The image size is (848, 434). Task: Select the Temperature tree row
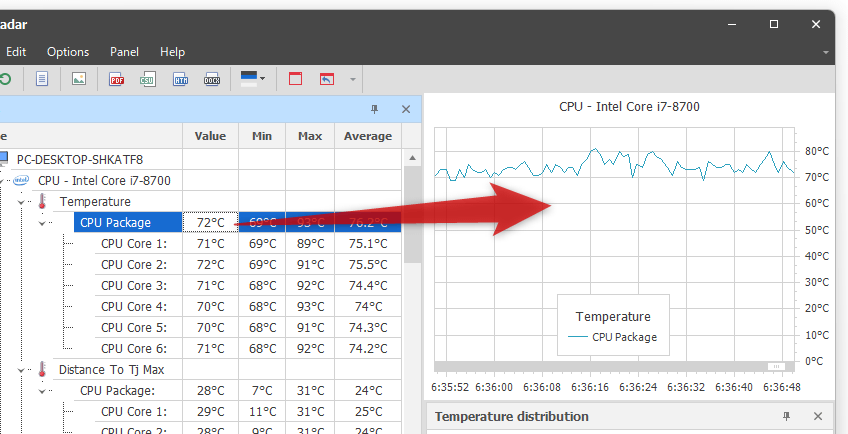95,201
